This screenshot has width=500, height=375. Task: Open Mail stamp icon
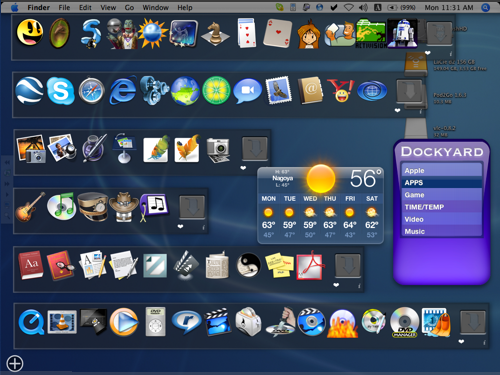(279, 90)
